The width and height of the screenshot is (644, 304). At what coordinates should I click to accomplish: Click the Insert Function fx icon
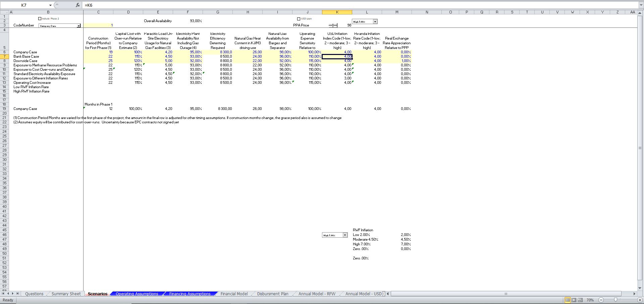(78, 5)
